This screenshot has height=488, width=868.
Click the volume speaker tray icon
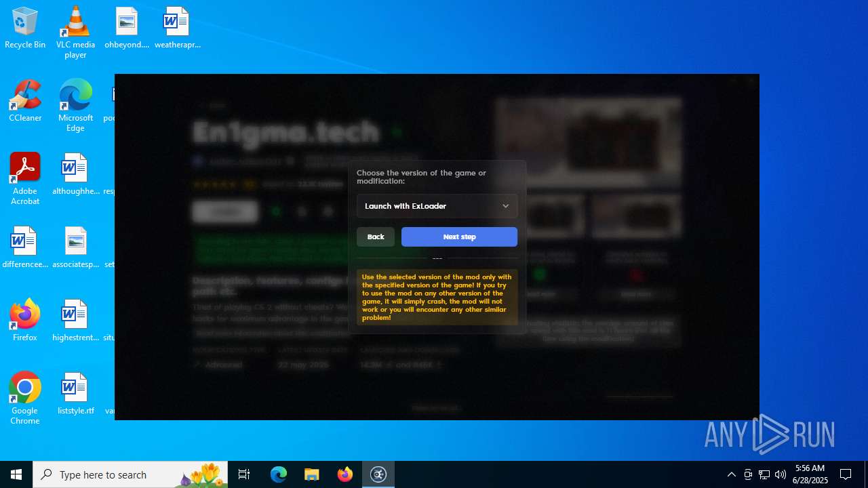[781, 474]
